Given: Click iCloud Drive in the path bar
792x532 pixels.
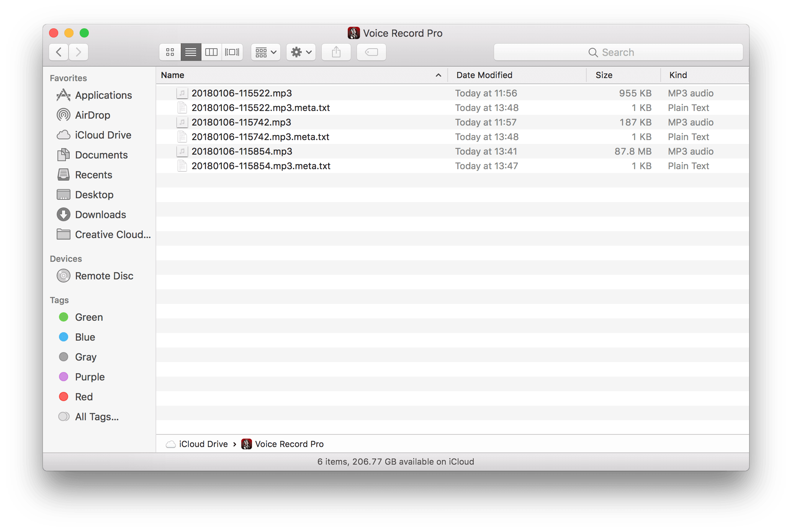Looking at the screenshot, I should (x=197, y=444).
